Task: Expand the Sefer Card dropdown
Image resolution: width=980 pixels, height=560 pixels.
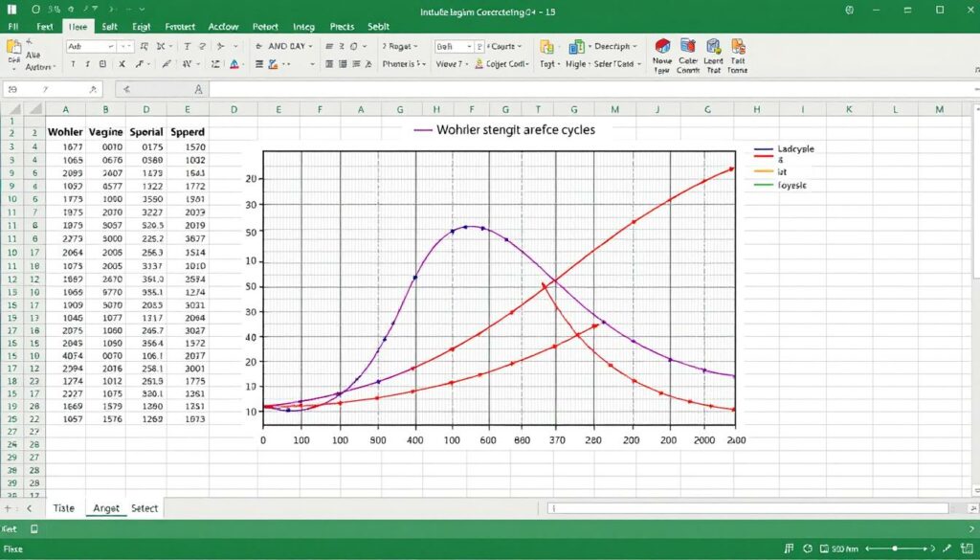Action: tap(617, 64)
